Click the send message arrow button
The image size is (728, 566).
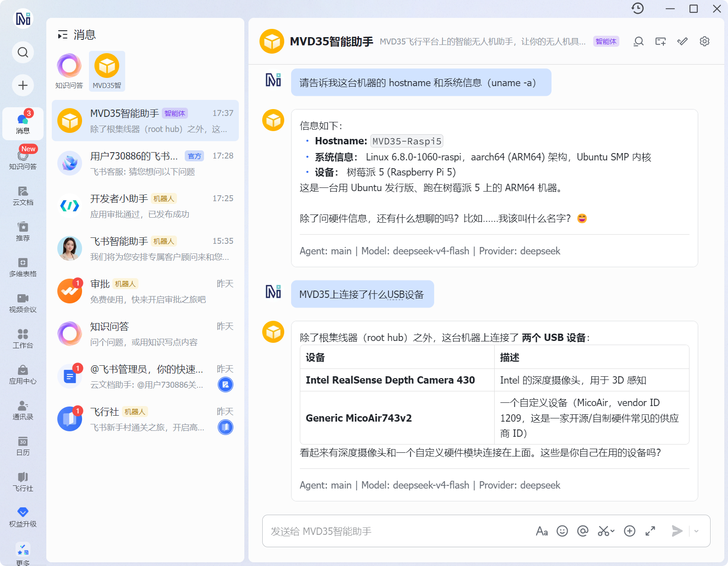(677, 531)
